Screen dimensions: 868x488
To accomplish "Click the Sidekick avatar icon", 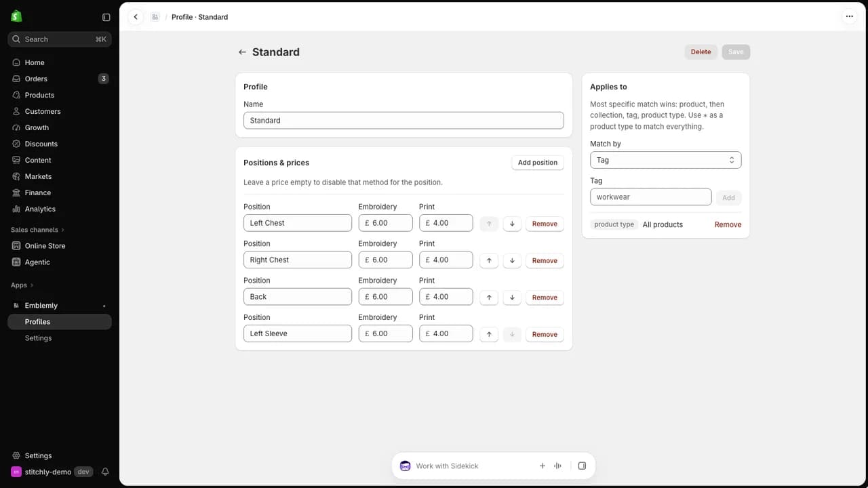I will point(405,466).
